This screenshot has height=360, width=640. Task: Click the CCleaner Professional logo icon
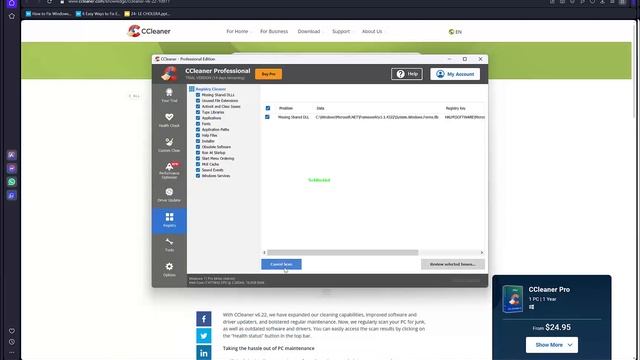tap(169, 74)
